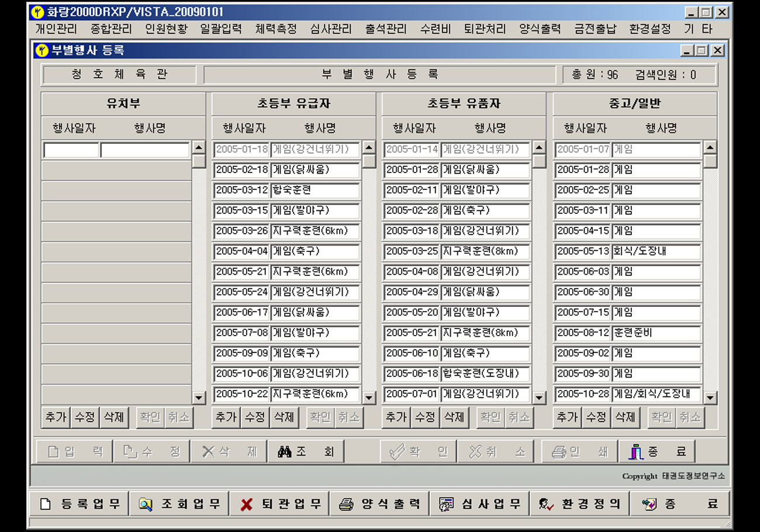Open the 개인관리 menu

(56, 29)
